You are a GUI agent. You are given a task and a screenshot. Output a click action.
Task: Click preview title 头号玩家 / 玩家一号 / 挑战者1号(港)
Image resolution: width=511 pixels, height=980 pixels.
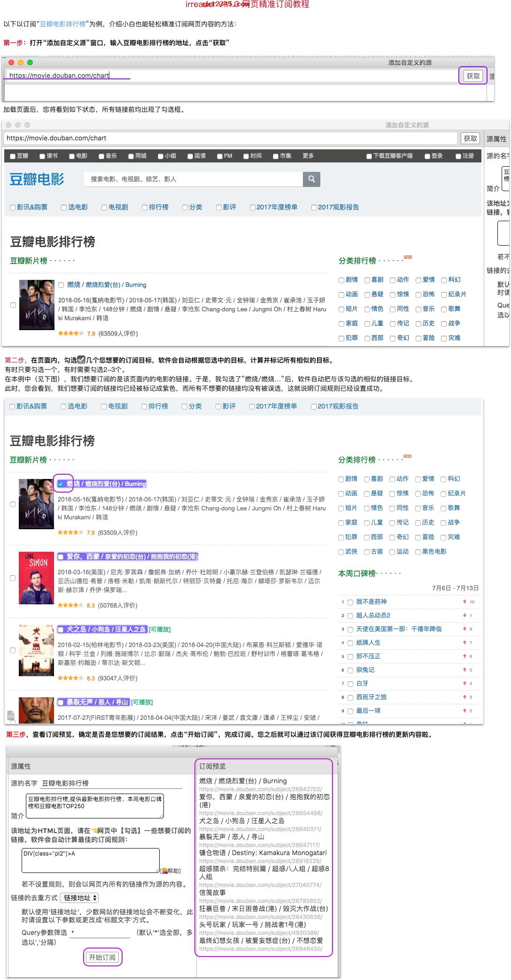point(252,924)
